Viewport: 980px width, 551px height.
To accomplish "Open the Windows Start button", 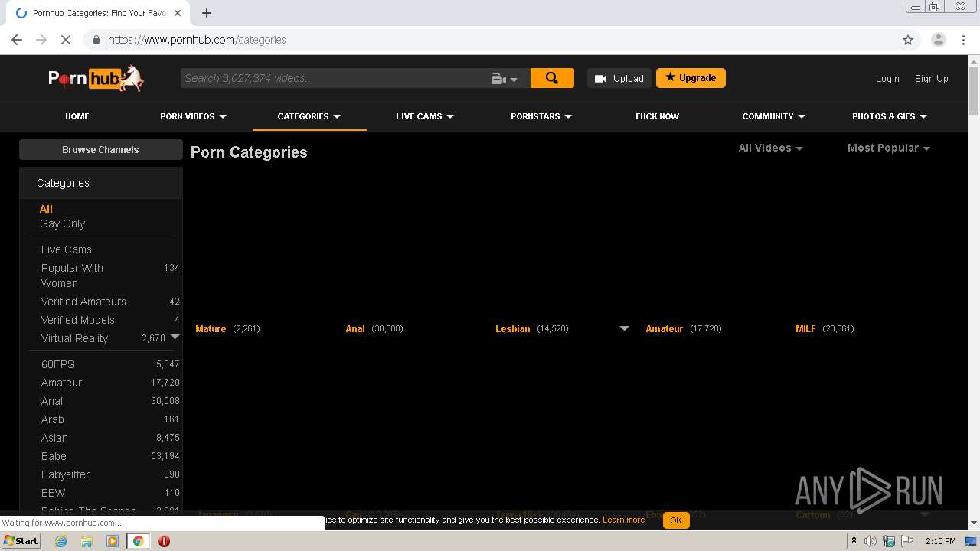I will [x=21, y=541].
